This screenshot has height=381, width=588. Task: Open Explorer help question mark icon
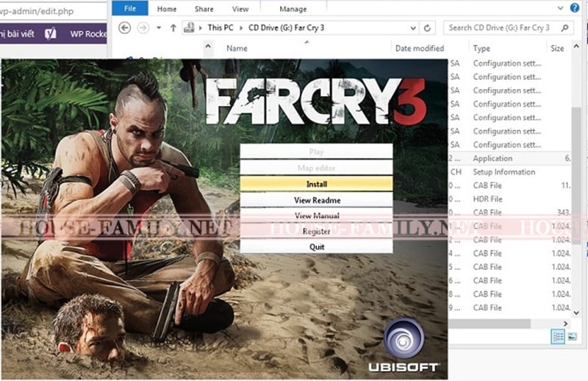[x=575, y=7]
